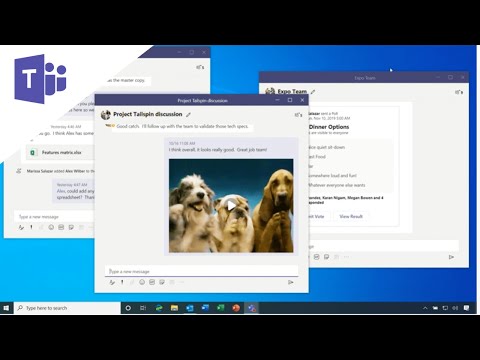480x360 pixels.
Task: Open PowerPoint from the taskbar
Action: (236, 308)
